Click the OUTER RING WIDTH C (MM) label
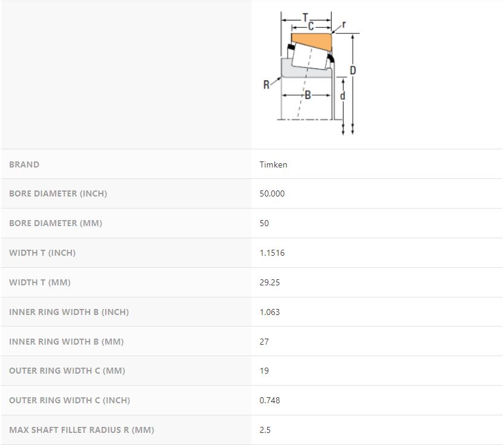The image size is (504, 445). tap(67, 371)
